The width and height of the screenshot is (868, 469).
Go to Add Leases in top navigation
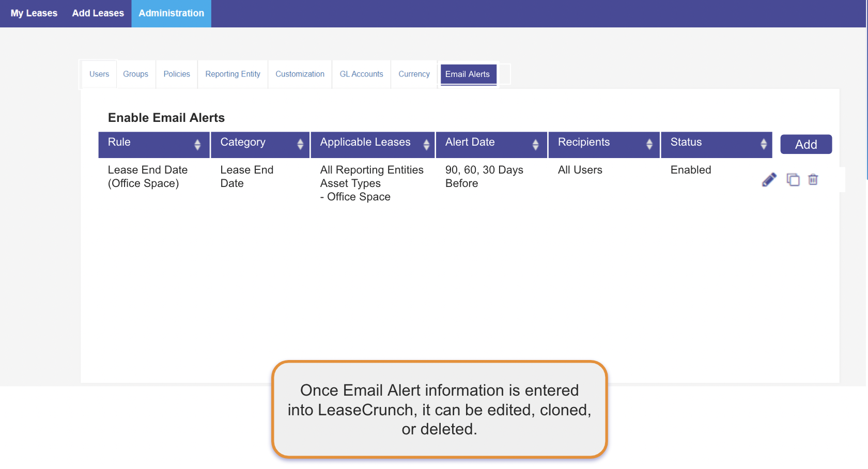(x=98, y=13)
